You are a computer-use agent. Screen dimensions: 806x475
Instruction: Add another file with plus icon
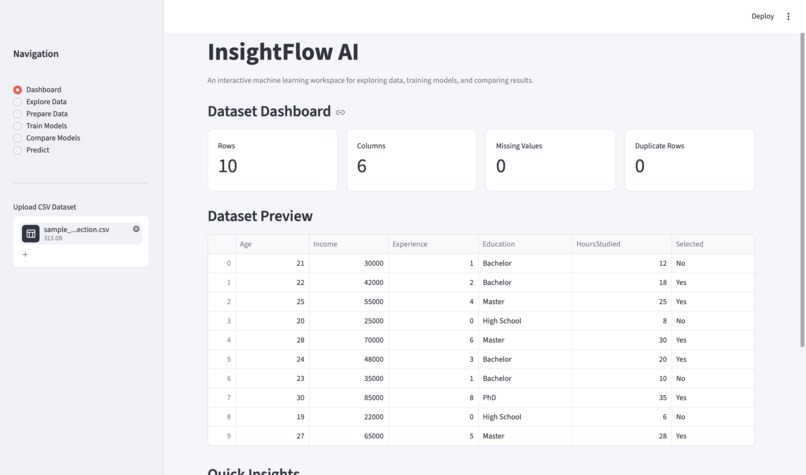tap(25, 254)
